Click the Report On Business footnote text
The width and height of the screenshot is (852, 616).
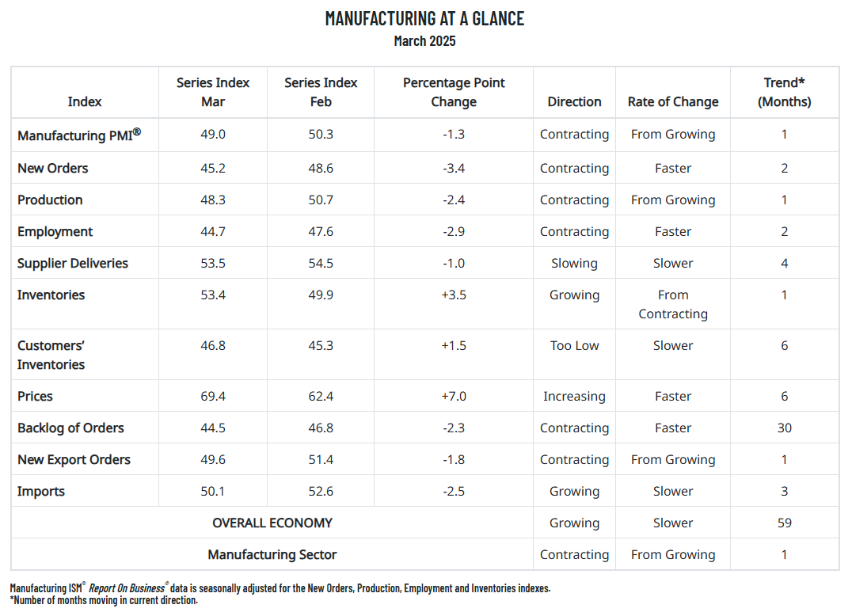pyautogui.click(x=127, y=588)
